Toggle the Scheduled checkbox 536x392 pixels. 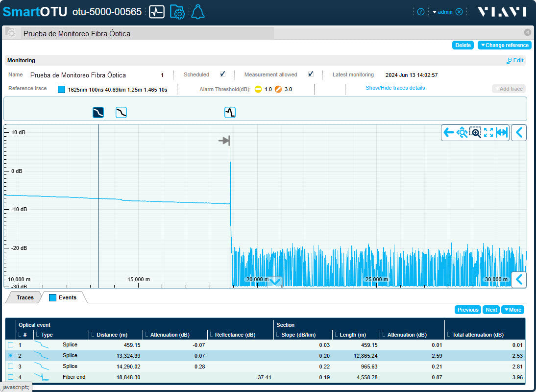[222, 74]
